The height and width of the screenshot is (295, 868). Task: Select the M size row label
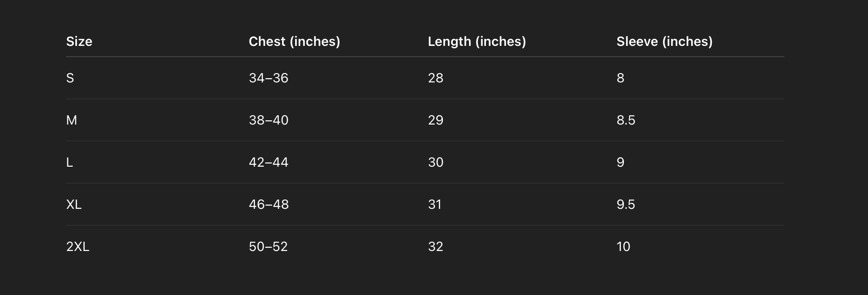pyautogui.click(x=72, y=120)
